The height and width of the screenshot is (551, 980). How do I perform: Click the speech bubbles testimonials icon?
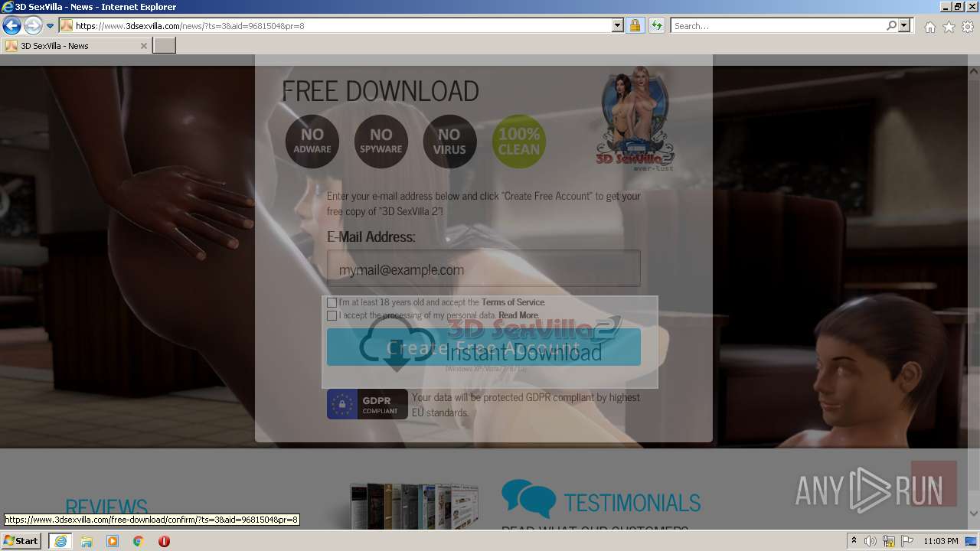click(528, 498)
